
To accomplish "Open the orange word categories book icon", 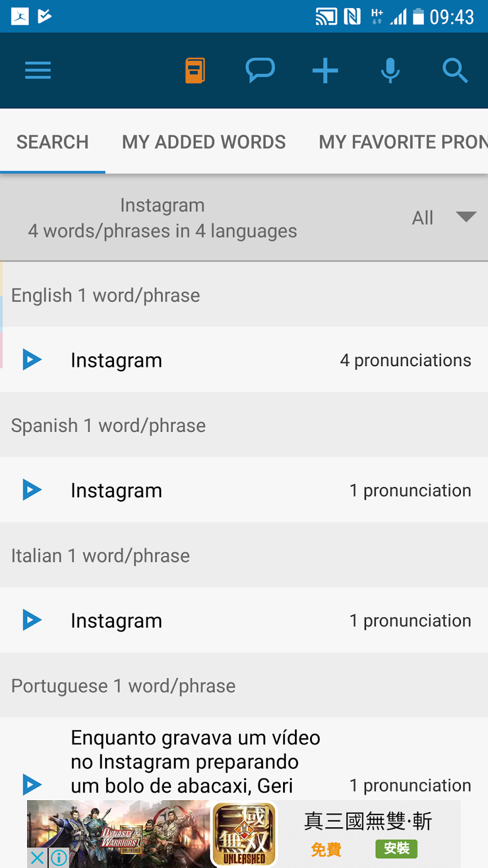I will click(195, 71).
